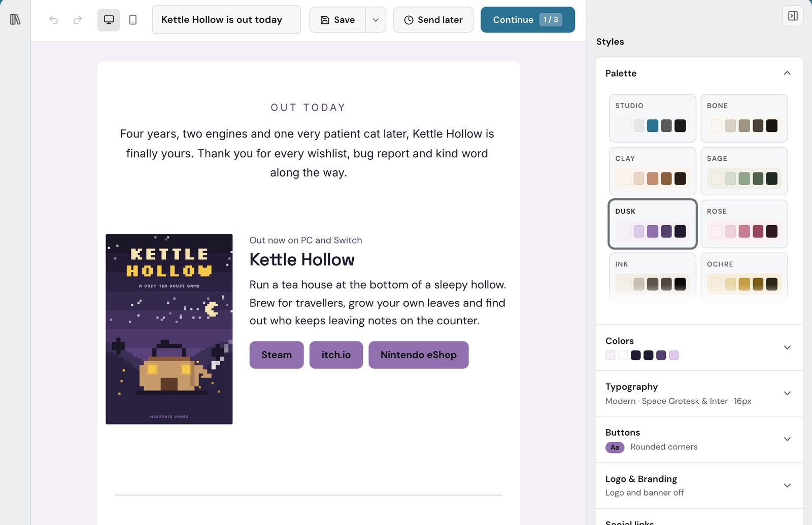This screenshot has height=525, width=812.
Task: Open the Save options dropdown arrow
Action: (376, 20)
